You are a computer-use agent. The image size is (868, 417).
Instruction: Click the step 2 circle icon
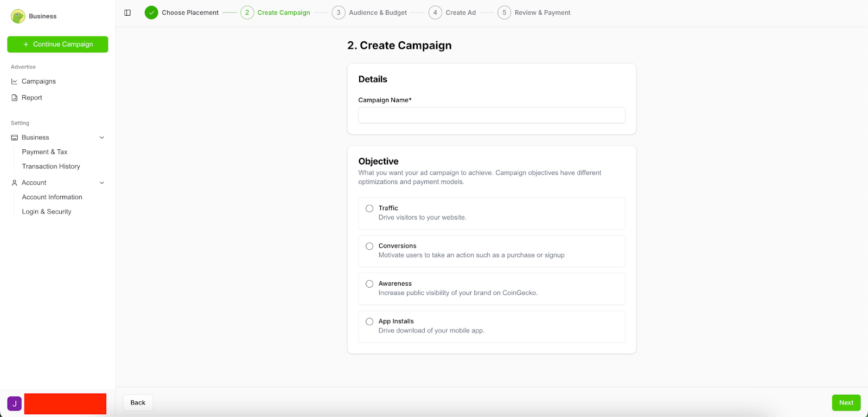point(247,12)
